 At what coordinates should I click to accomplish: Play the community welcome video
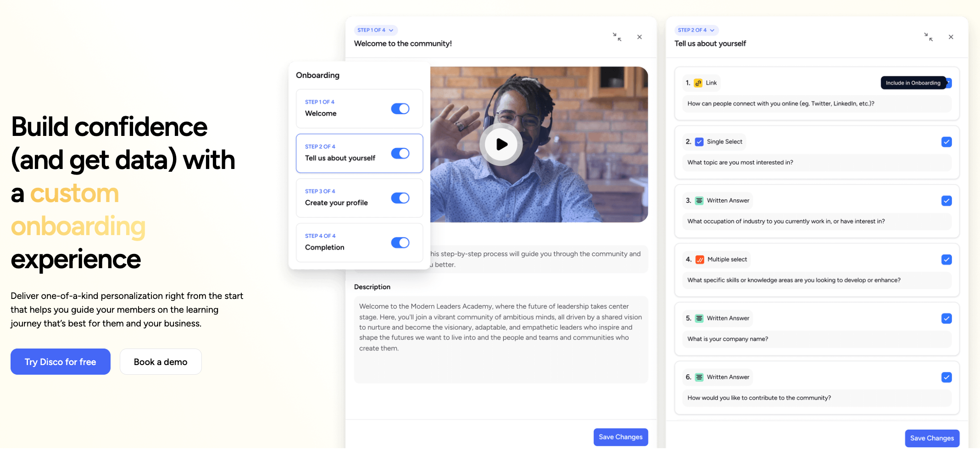(x=501, y=144)
